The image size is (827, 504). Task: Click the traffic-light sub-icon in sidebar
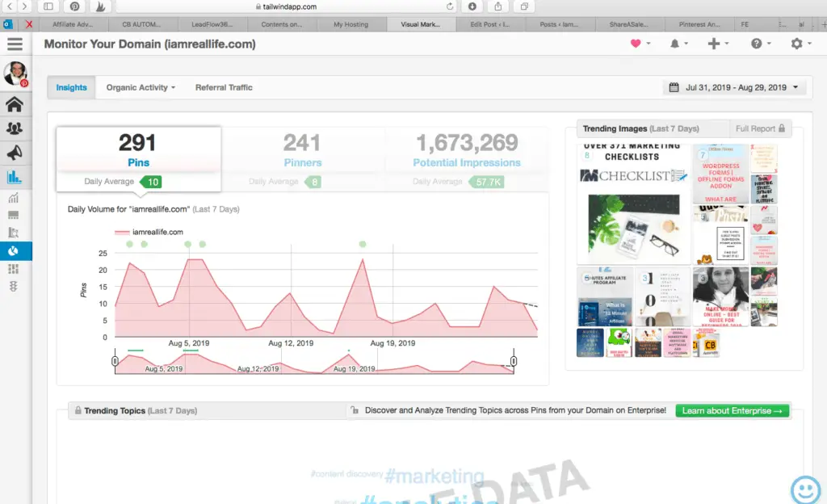13,286
